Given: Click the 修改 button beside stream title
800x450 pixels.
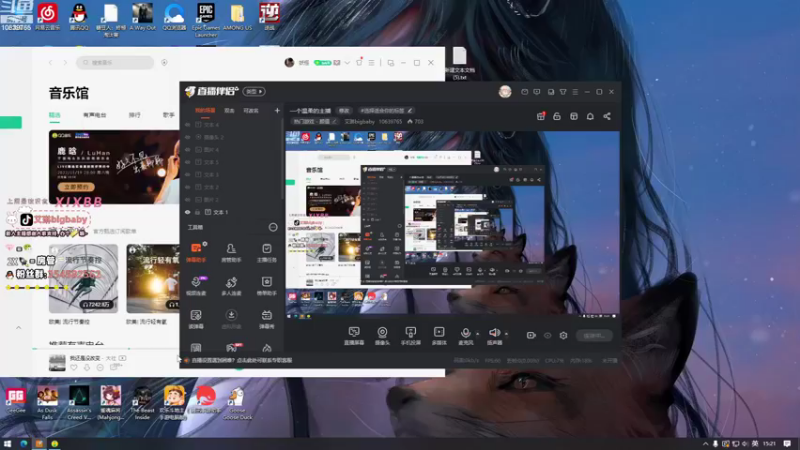Looking at the screenshot, I should [x=344, y=111].
